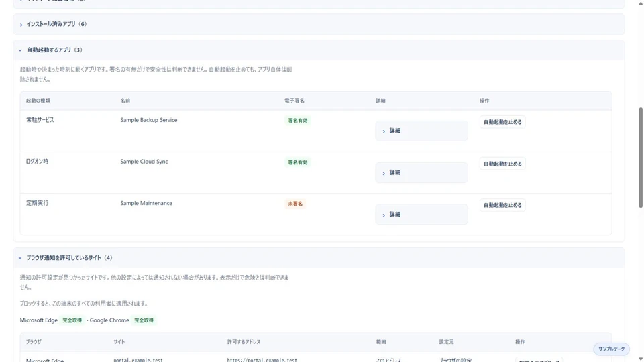Expand 詳細 for Sample Backup Service
Image resolution: width=644 pixels, height=362 pixels.
(421, 131)
